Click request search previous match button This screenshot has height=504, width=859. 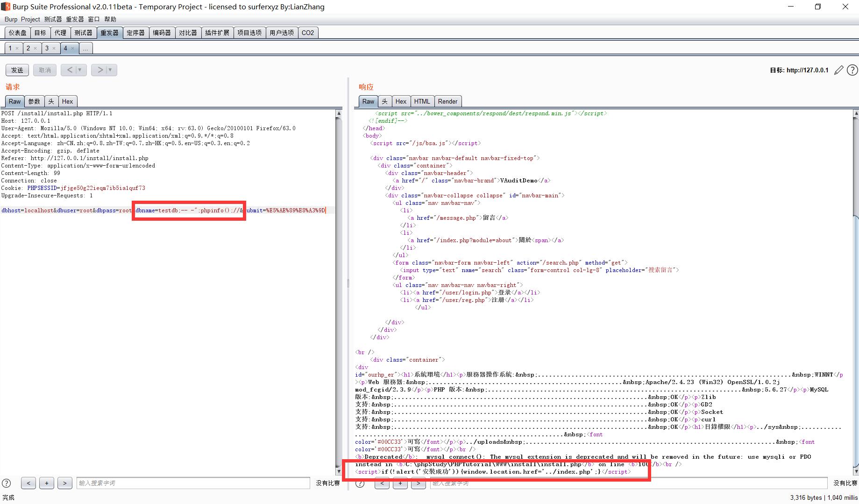28,483
